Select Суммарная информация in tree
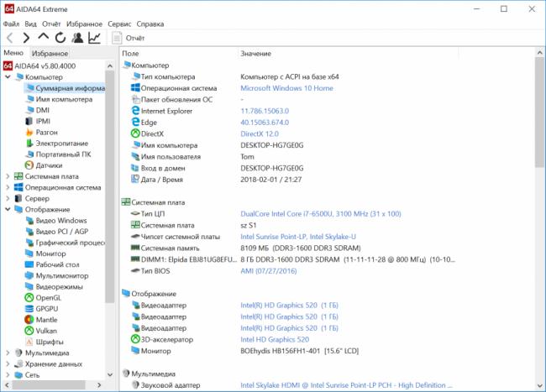Screen dimensions: 546x392 [x=66, y=88]
